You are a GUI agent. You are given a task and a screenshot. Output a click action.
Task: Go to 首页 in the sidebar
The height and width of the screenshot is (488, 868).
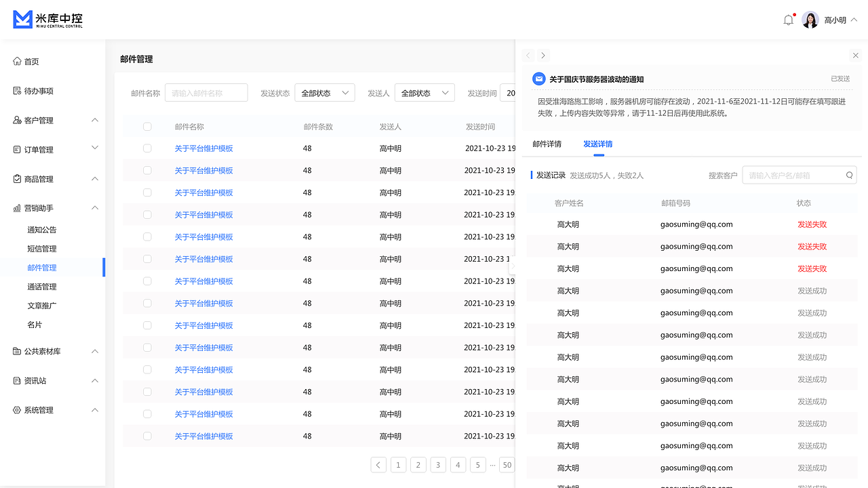coord(32,62)
